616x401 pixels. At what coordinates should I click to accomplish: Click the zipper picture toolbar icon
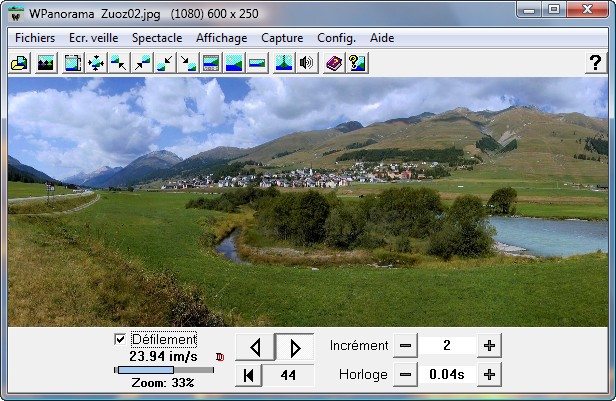284,63
